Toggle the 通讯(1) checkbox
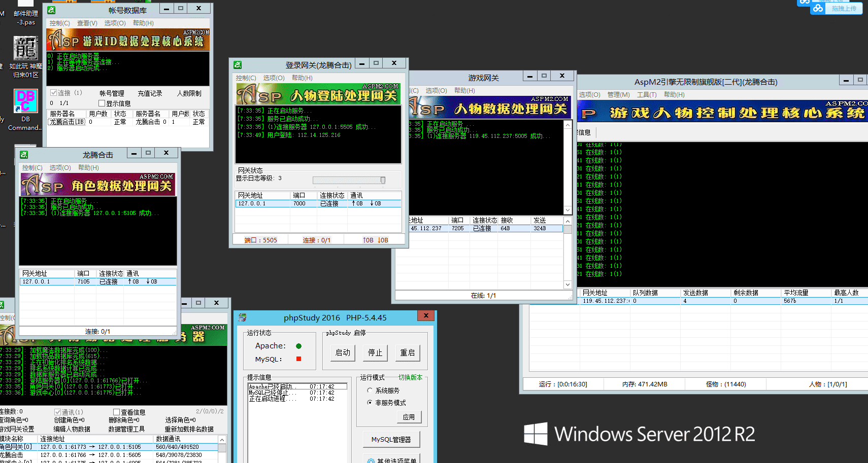The image size is (868, 463). pyautogui.click(x=57, y=412)
